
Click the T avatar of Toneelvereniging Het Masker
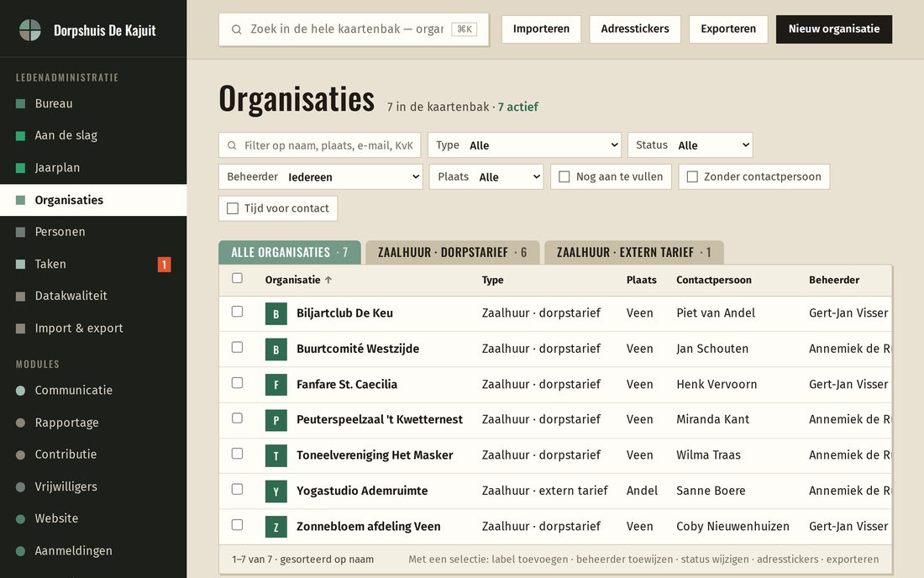[x=276, y=455]
